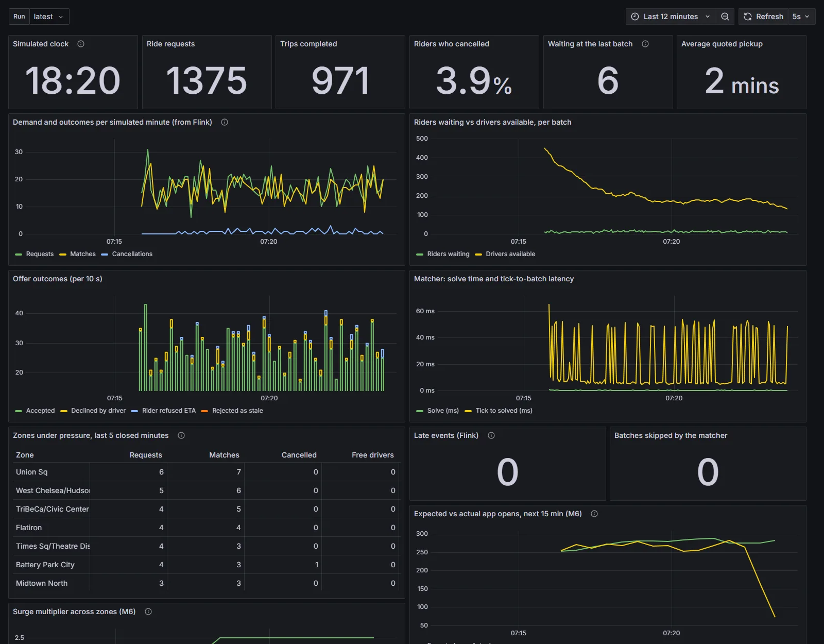Open the Run variable dropdown showing latest

(49, 16)
